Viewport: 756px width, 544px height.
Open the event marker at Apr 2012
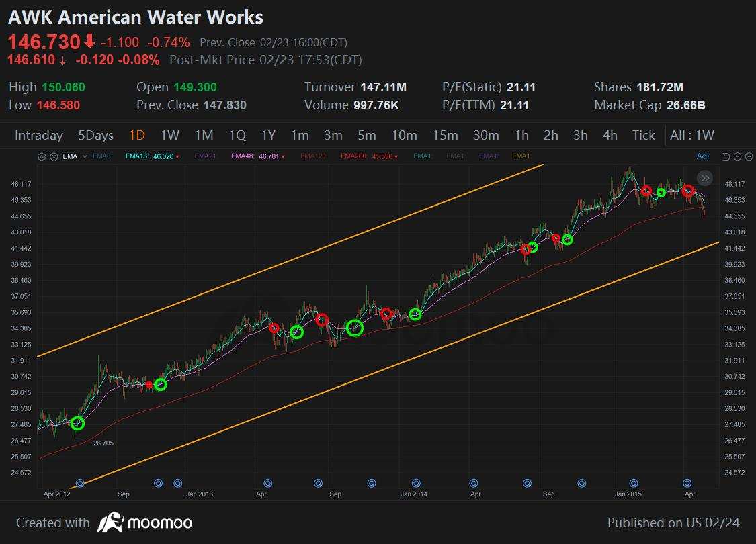(x=80, y=483)
